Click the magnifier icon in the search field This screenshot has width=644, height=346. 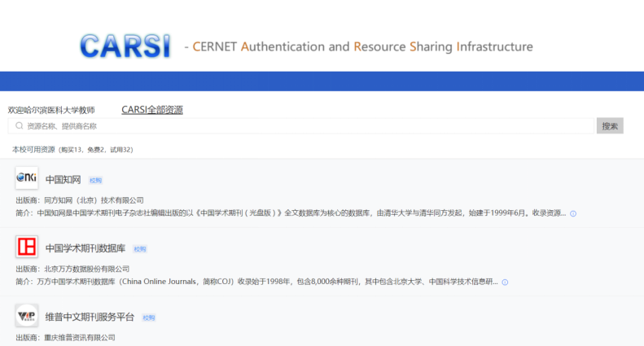19,126
